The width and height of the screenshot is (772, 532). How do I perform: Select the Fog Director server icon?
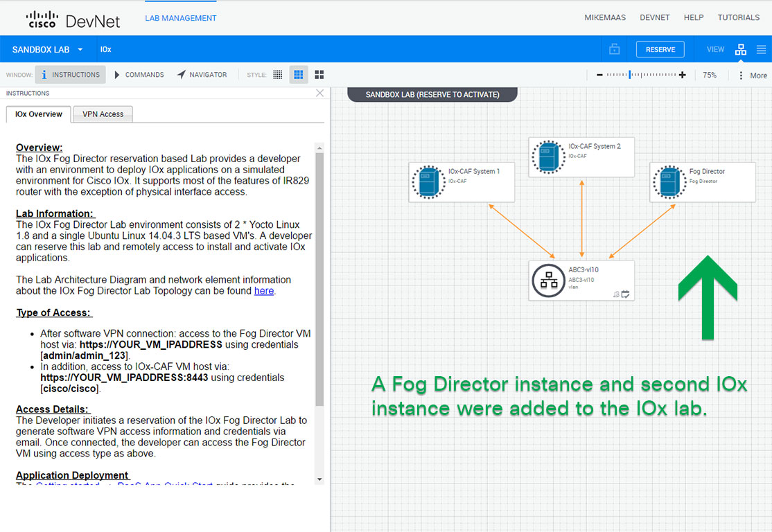pos(669,182)
